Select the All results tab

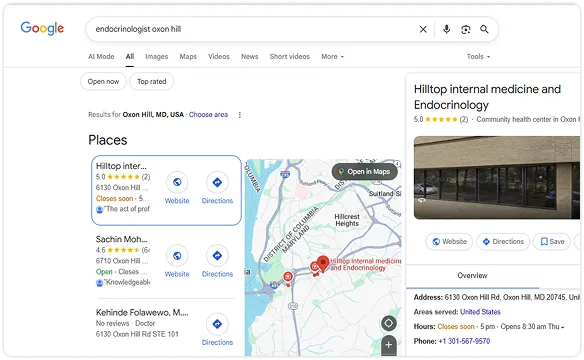pyautogui.click(x=130, y=57)
